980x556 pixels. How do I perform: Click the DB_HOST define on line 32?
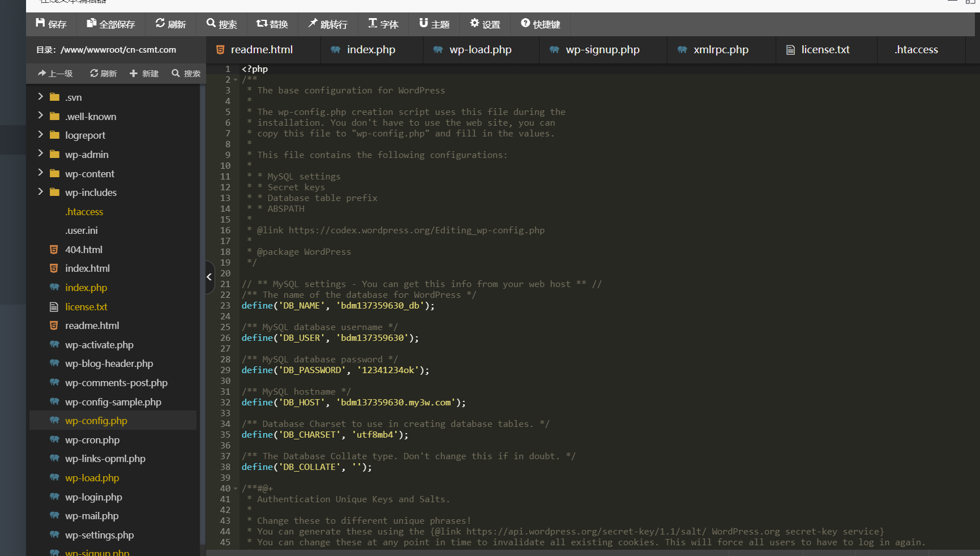[x=354, y=403]
